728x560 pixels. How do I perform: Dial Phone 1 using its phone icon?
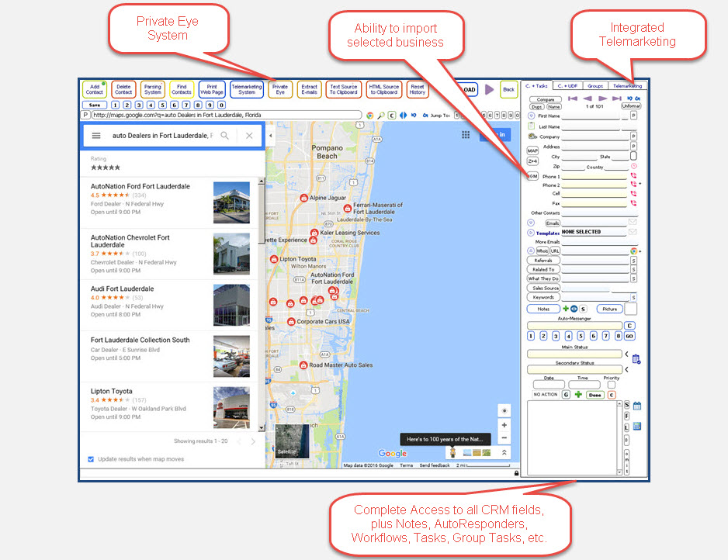pyautogui.click(x=633, y=177)
